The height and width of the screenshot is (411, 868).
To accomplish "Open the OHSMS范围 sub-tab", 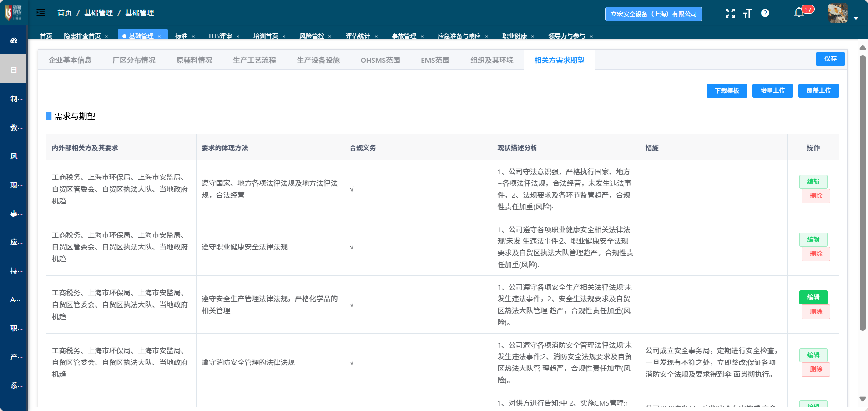I will click(380, 60).
